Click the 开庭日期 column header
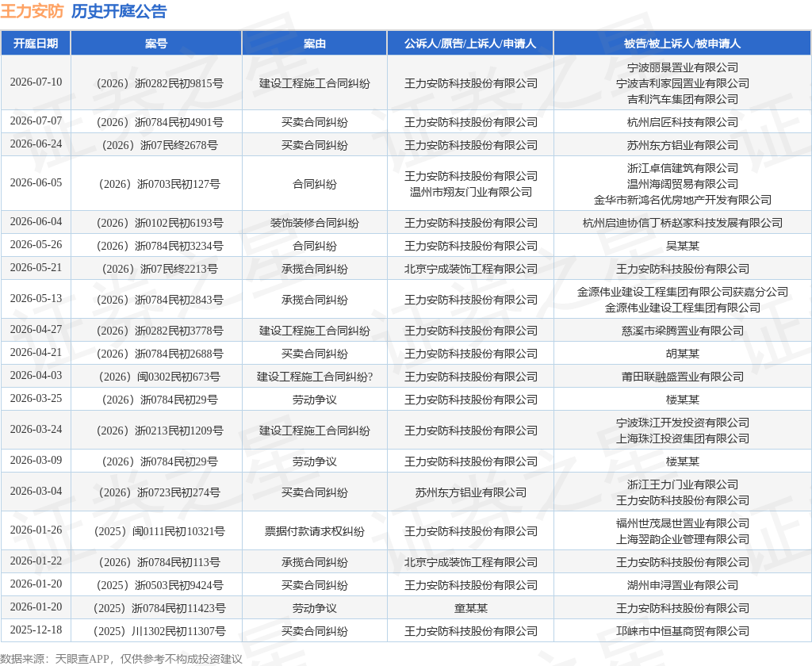Viewport: 812px width, 666px height. point(36,44)
